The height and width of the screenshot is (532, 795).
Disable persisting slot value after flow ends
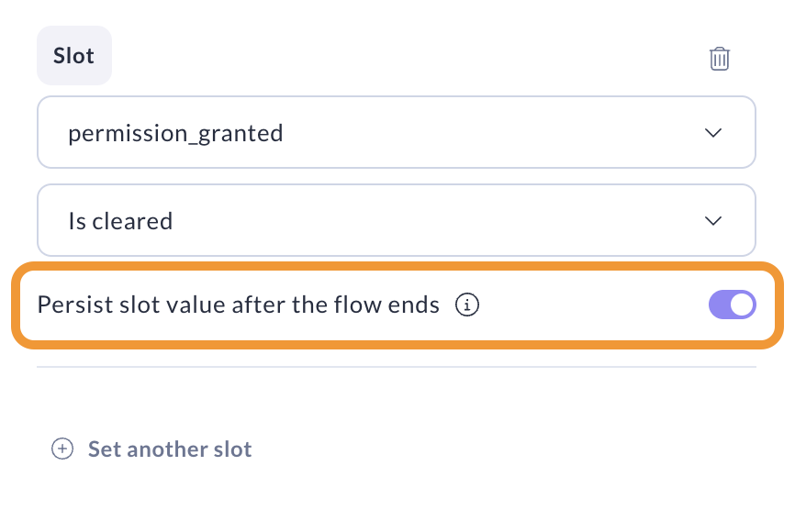pyautogui.click(x=732, y=305)
